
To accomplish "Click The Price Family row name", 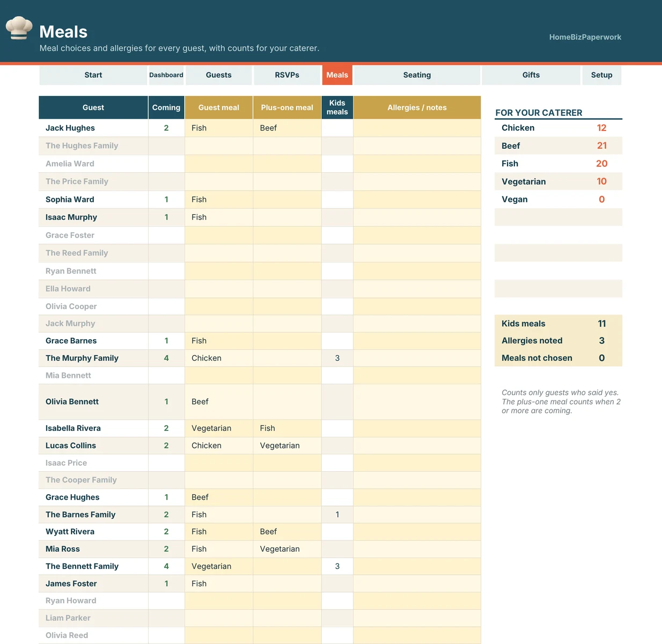I will click(77, 181).
